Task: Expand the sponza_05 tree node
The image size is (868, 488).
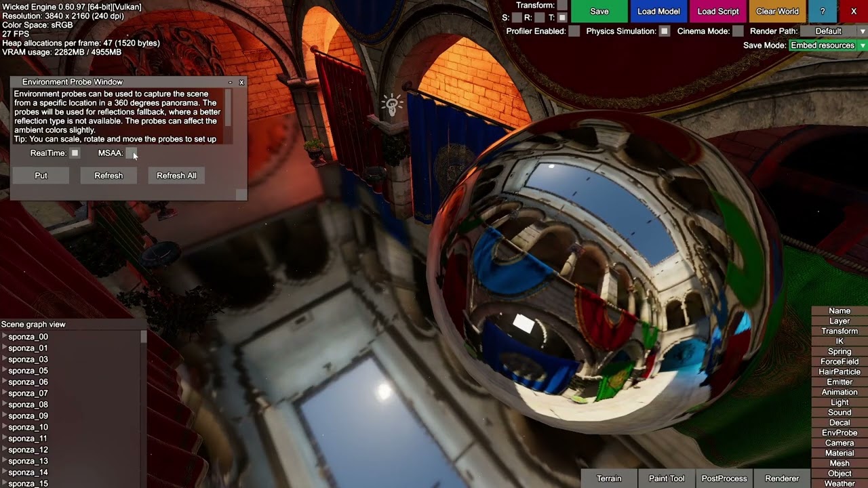Action: [x=4, y=371]
